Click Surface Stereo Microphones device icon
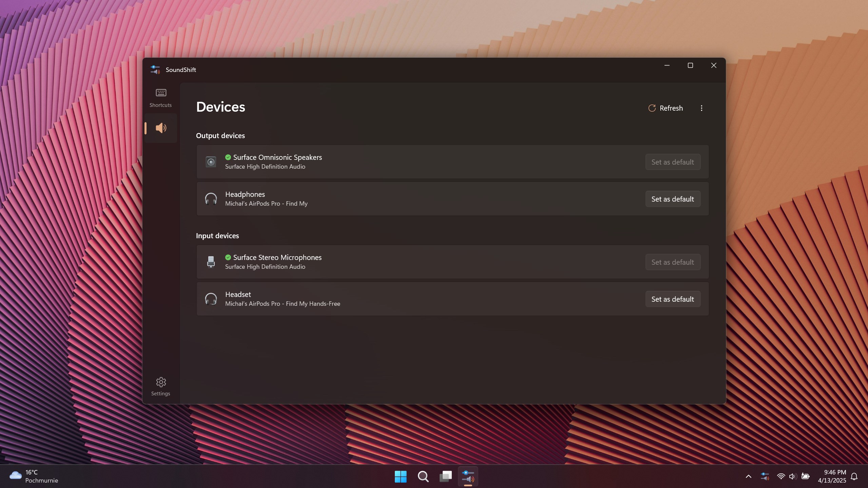Image resolution: width=868 pixels, height=488 pixels. pyautogui.click(x=211, y=262)
